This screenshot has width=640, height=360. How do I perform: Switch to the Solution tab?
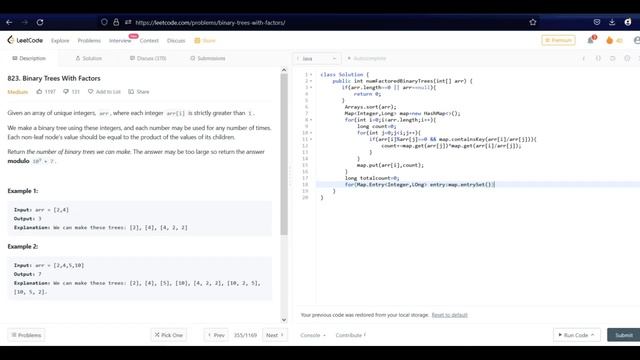tap(89, 58)
